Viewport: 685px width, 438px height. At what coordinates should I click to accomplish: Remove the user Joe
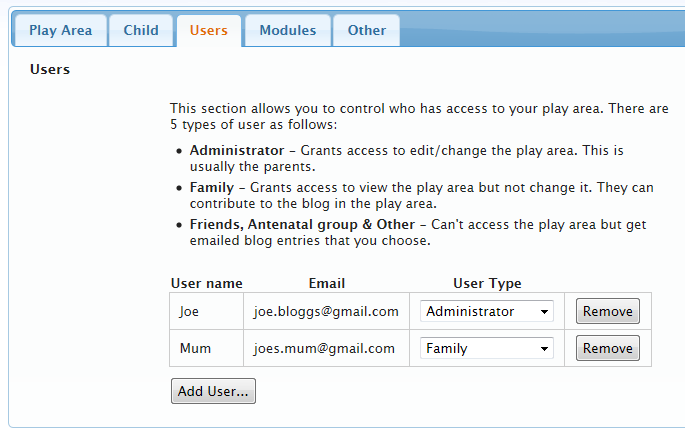(608, 311)
